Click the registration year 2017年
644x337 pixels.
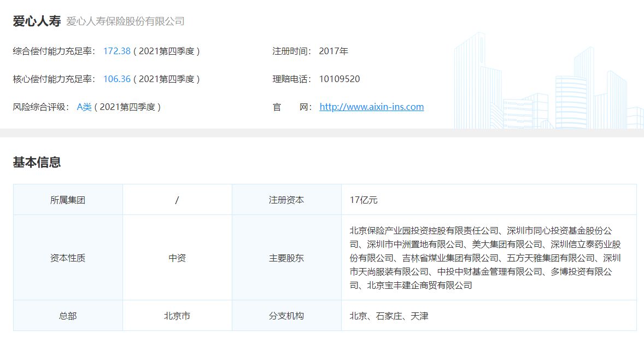point(333,51)
